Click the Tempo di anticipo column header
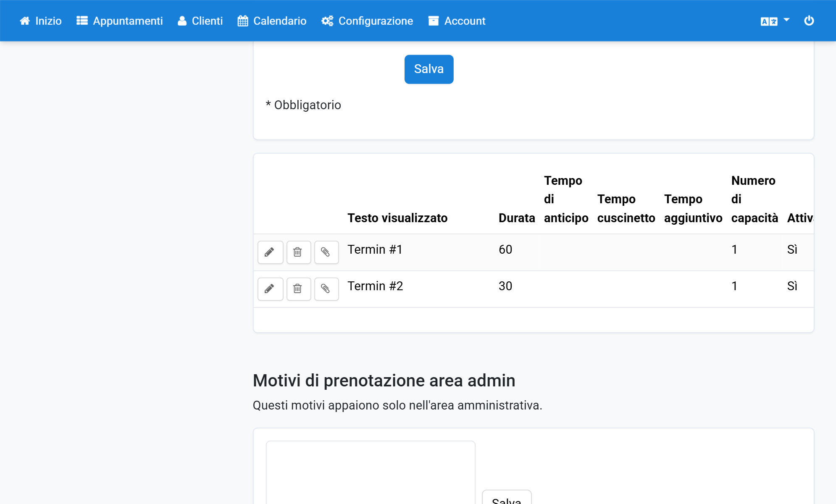The height and width of the screenshot is (504, 836). pyautogui.click(x=566, y=199)
